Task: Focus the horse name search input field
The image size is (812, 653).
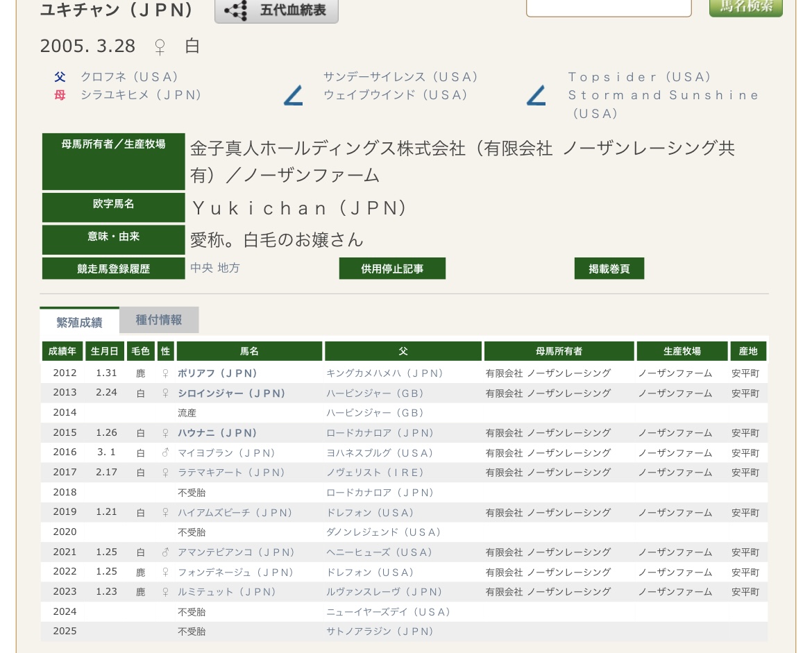Action: point(609,7)
